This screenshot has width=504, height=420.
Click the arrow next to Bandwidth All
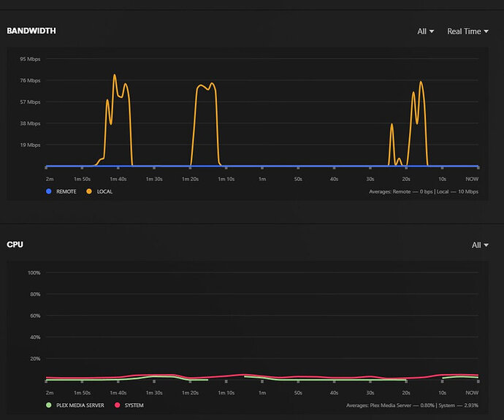click(x=432, y=31)
